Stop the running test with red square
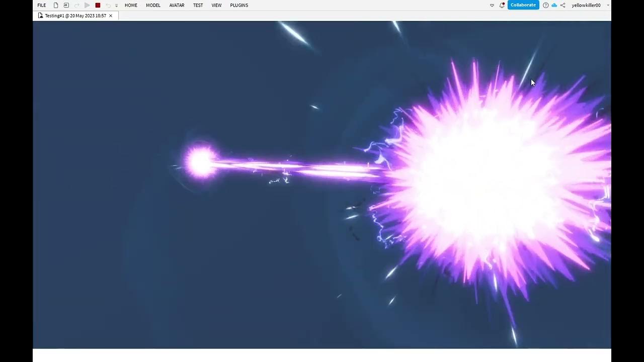644x362 pixels. (x=98, y=5)
